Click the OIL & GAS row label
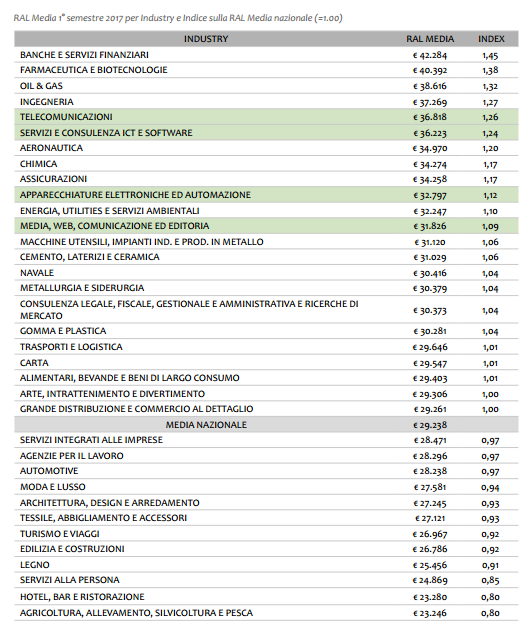 (41, 86)
